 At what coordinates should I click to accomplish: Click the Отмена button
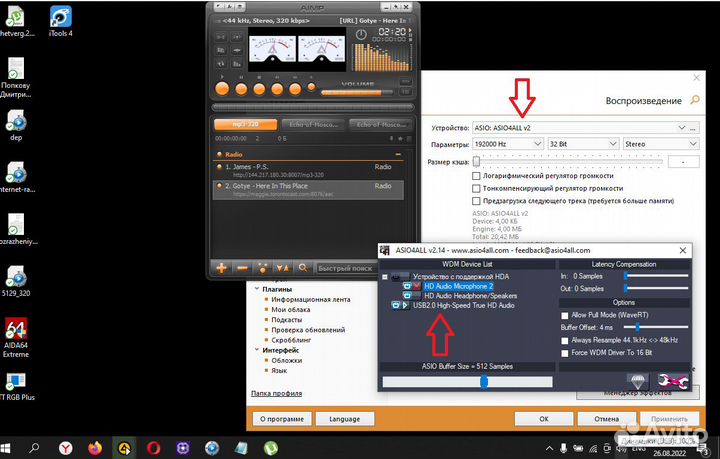click(607, 419)
